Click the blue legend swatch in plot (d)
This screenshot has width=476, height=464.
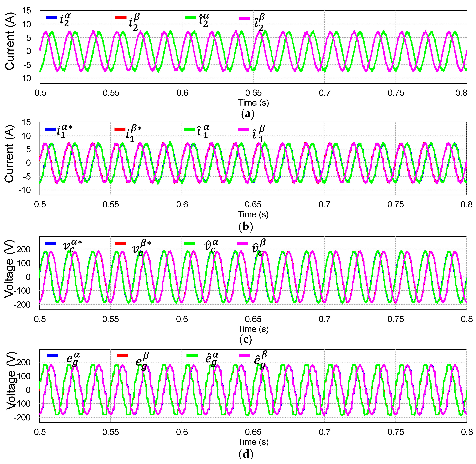(x=52, y=355)
